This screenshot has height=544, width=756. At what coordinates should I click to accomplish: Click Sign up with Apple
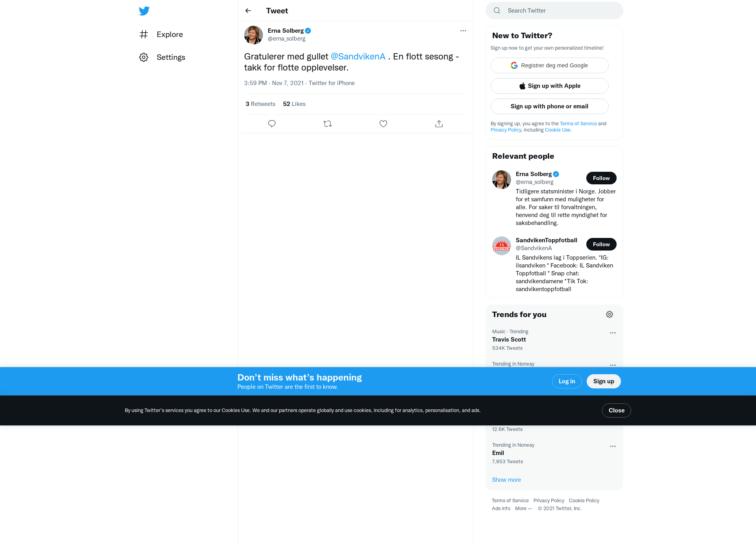(550, 86)
